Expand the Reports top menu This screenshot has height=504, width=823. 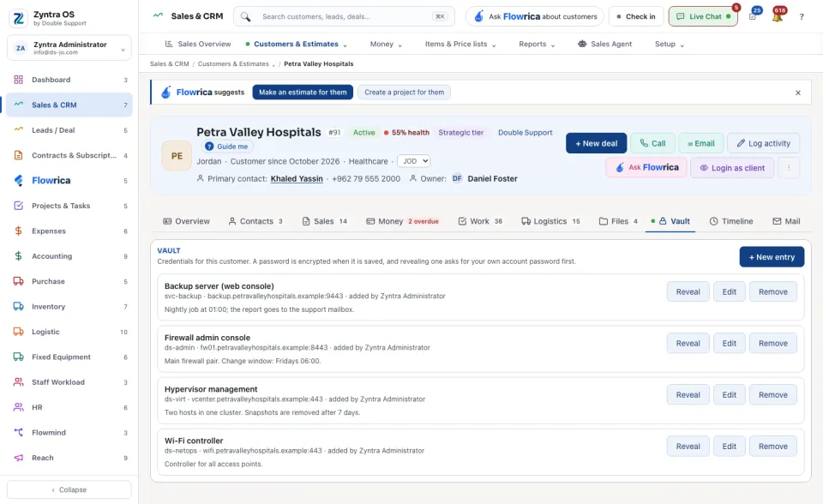537,44
